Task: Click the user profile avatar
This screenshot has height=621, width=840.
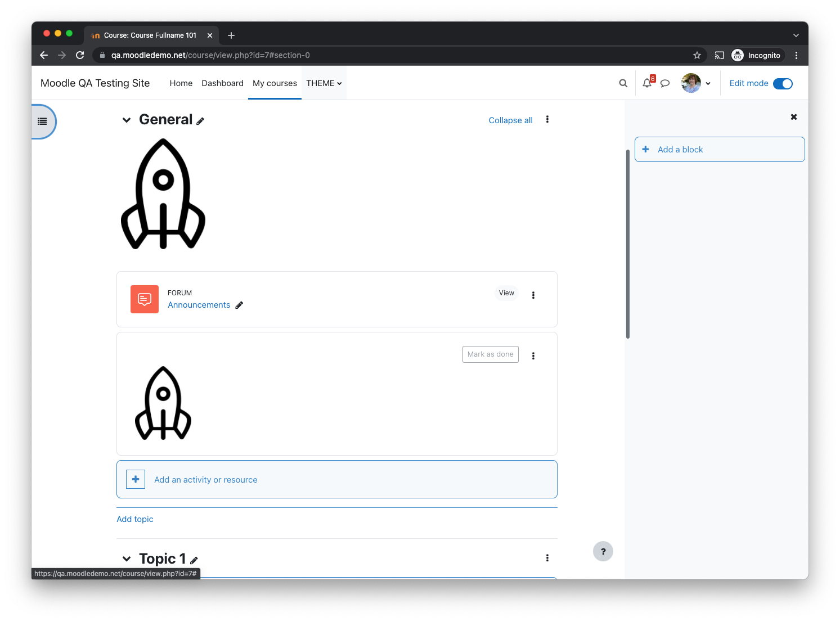Action: [x=691, y=83]
